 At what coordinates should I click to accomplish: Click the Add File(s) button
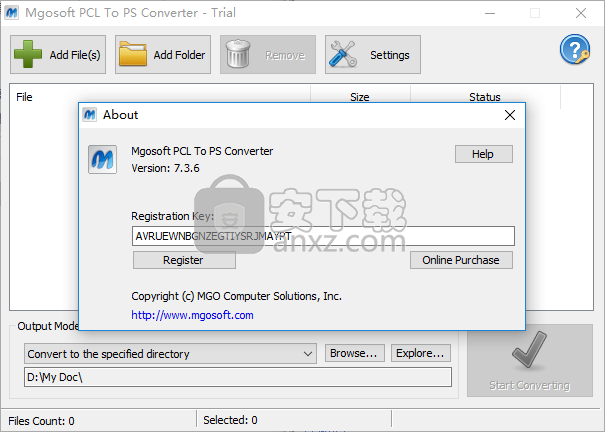(58, 55)
